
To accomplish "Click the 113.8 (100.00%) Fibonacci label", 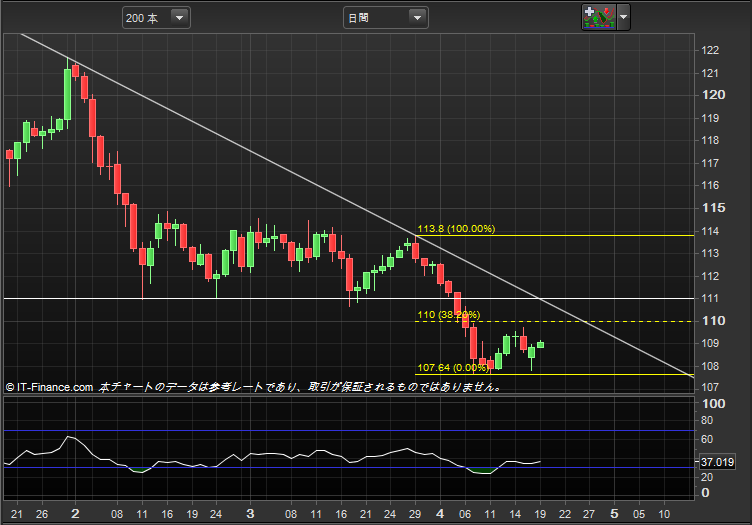I will 456,229.
